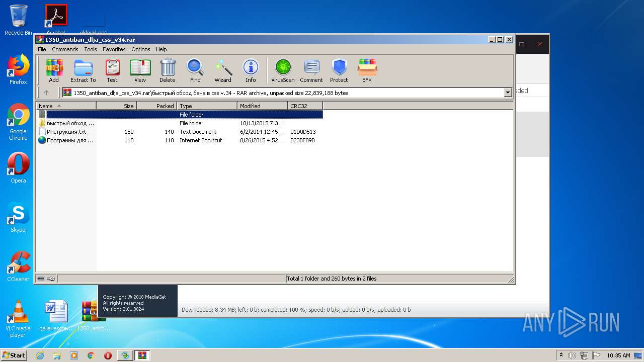
Task: Select the 1350_antib... RAR desktop file
Action: [x=93, y=316]
